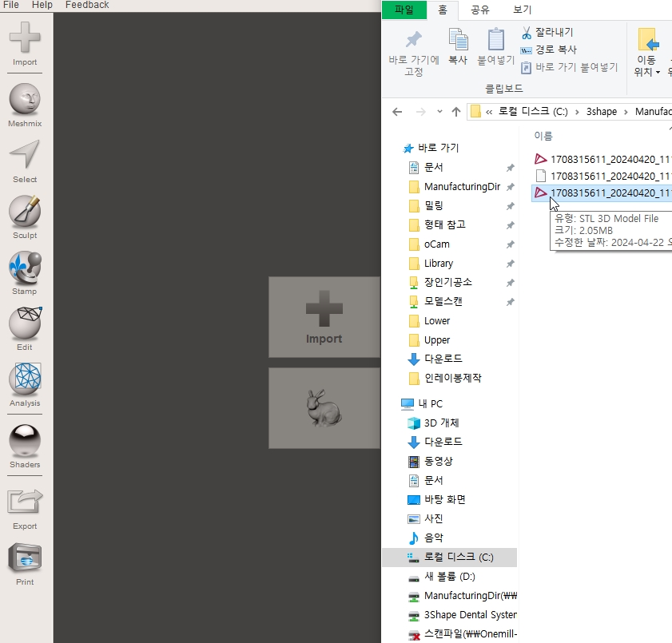Switch to the 홈 ribbon tab
Image resolution: width=672 pixels, height=643 pixels.
point(443,10)
